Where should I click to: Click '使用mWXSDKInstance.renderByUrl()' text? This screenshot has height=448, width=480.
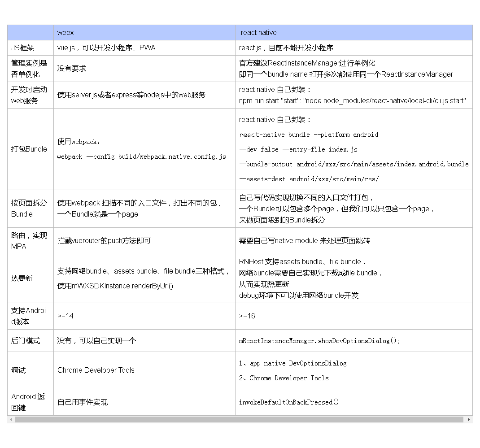click(115, 286)
